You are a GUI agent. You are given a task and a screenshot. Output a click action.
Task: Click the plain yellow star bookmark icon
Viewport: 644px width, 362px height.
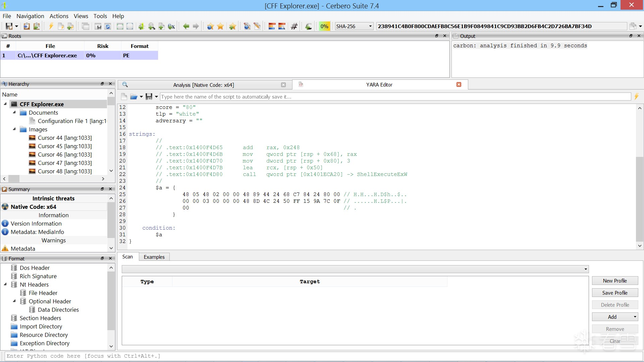(x=220, y=26)
